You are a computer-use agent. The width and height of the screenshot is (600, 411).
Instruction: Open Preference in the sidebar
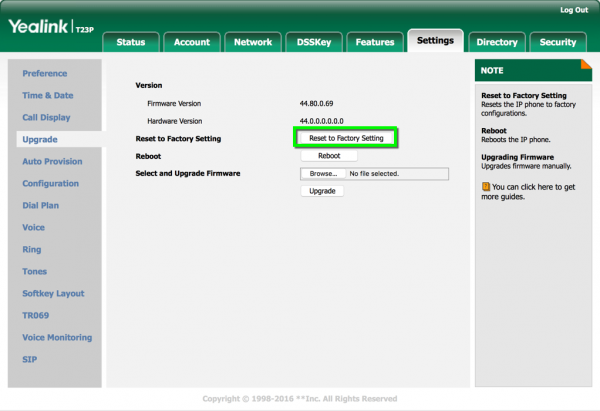(45, 73)
